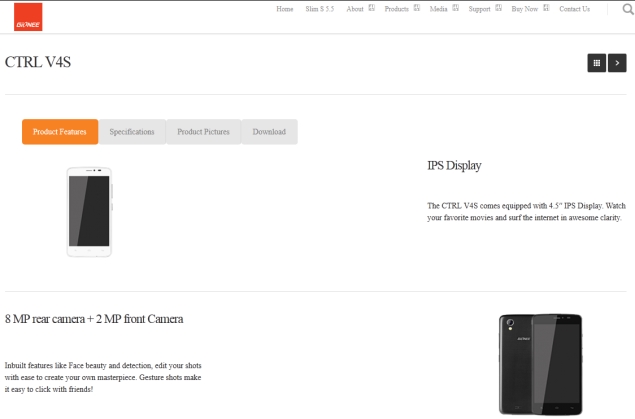
Task: Open the About menu
Action: [x=355, y=9]
